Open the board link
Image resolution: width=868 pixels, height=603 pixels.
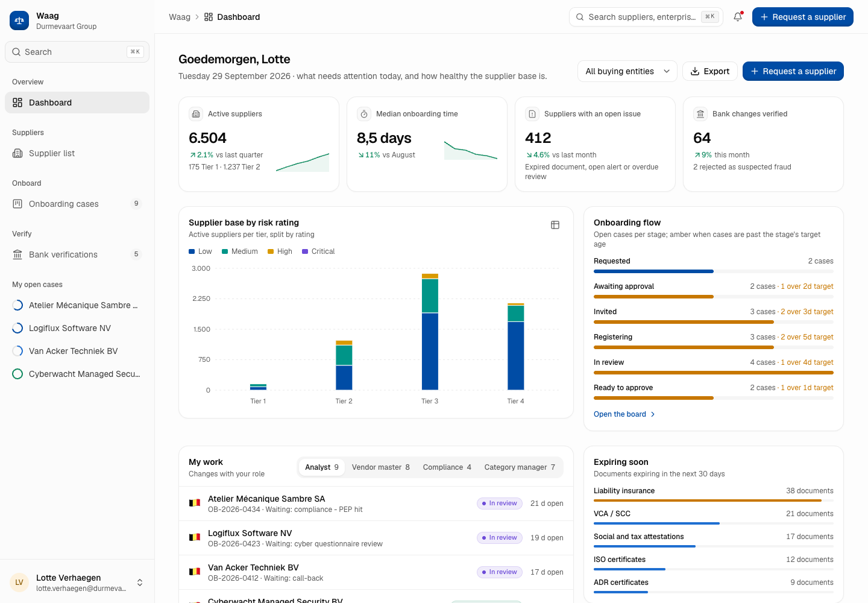(624, 414)
